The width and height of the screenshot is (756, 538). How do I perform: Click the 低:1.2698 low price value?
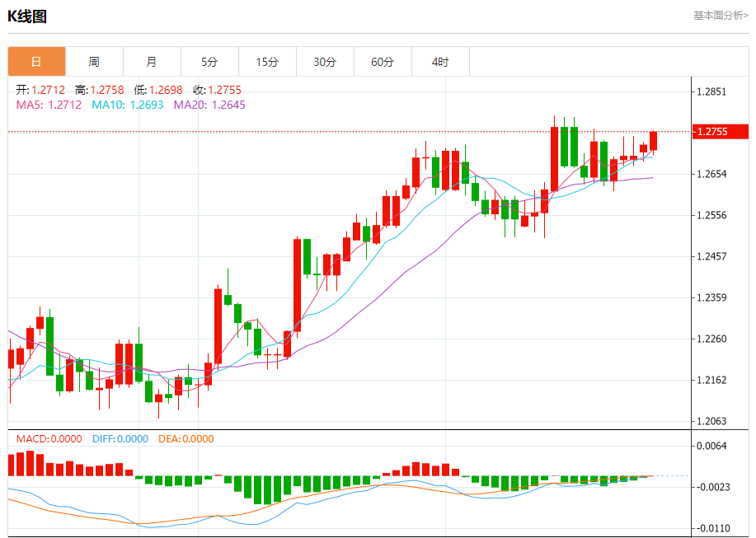(158, 90)
